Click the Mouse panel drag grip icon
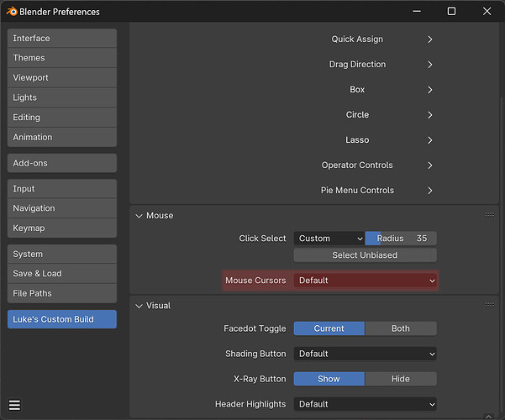This screenshot has width=505, height=420. pos(490,215)
